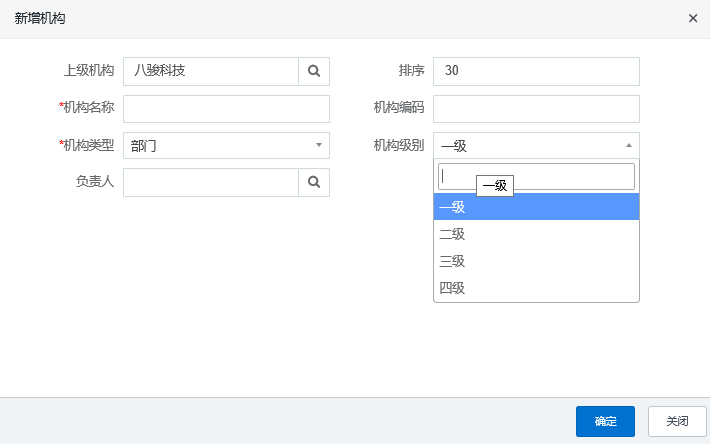Collapse the 机构级别 dropdown showing 一级
Image resolution: width=710 pixels, height=444 pixels.
530,145
